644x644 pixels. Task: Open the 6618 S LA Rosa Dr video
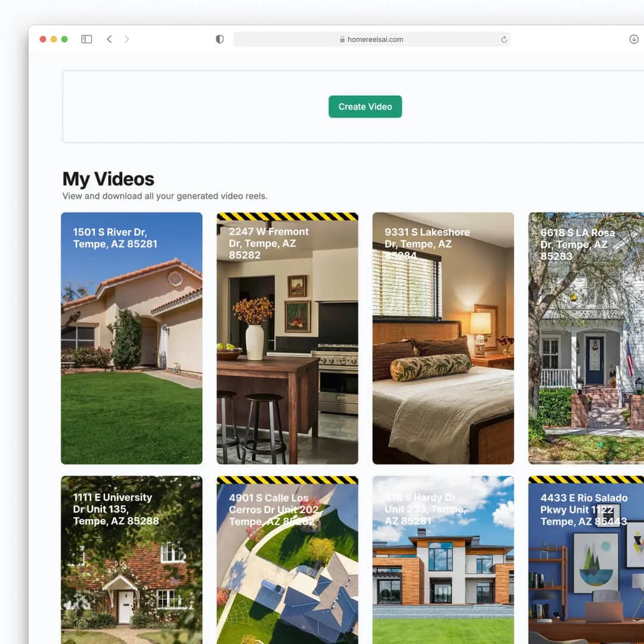pyautogui.click(x=586, y=338)
